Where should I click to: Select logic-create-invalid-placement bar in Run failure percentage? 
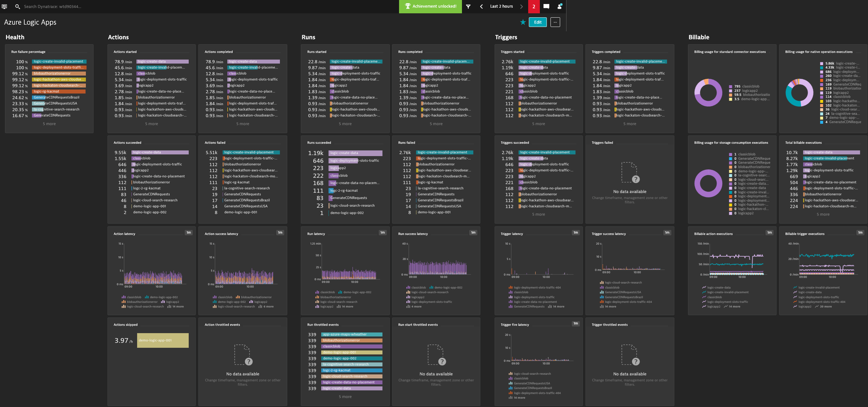[x=59, y=61]
